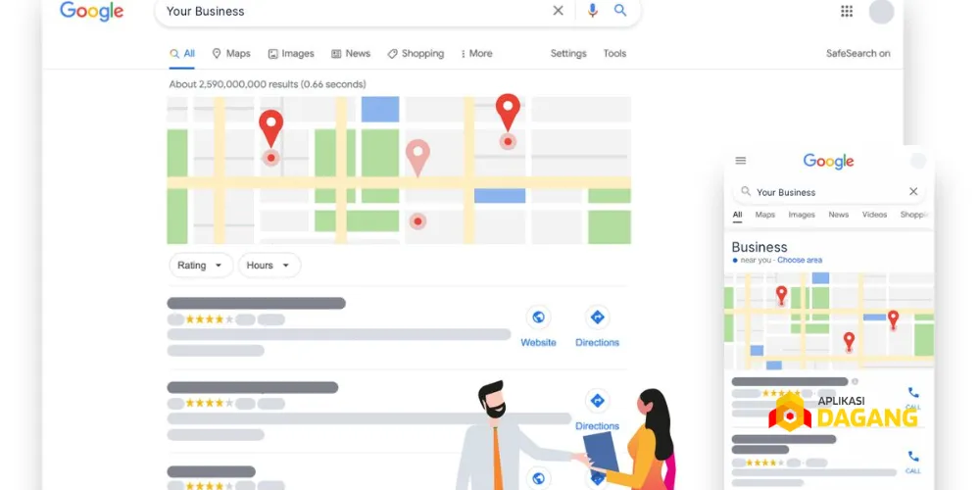This screenshot has width=980, height=490.
Task: Get Directions for the first listing
Action: [x=597, y=327]
